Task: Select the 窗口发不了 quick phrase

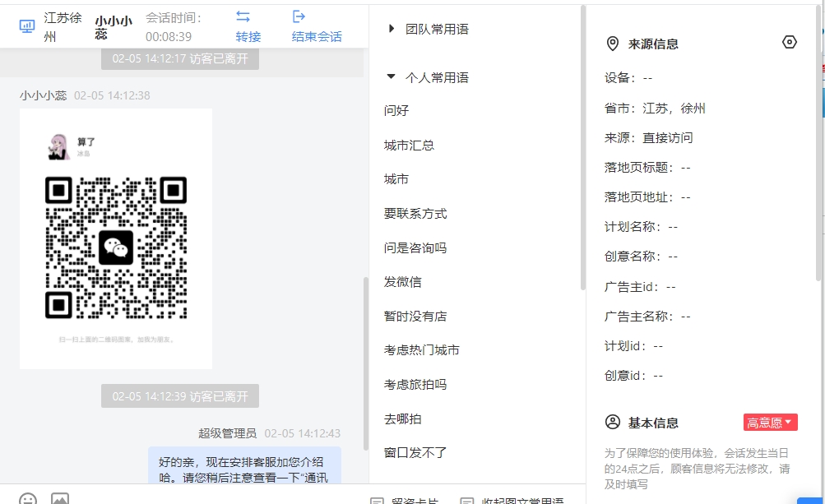Action: tap(415, 452)
